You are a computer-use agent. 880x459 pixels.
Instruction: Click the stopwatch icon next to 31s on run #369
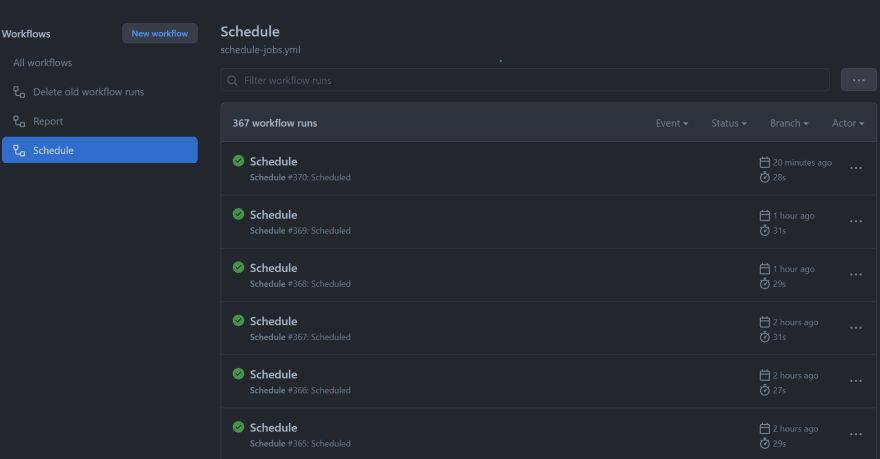pos(765,230)
